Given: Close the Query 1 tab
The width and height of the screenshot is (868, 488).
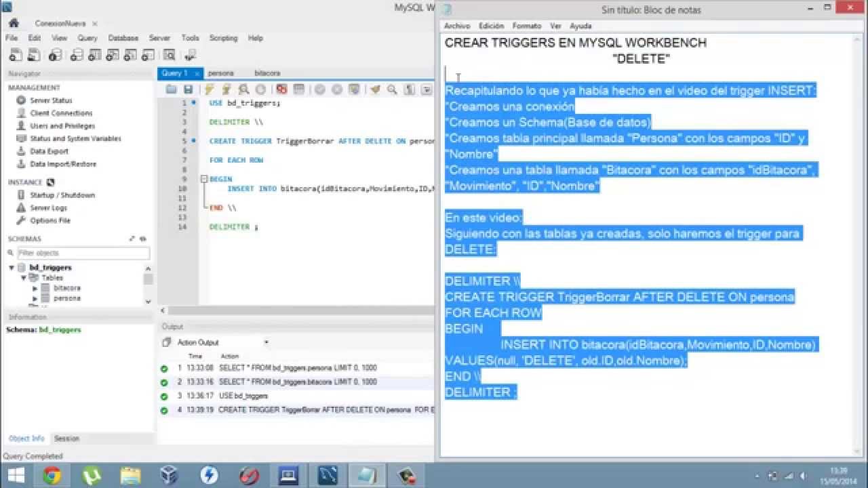Looking at the screenshot, I should coord(197,73).
